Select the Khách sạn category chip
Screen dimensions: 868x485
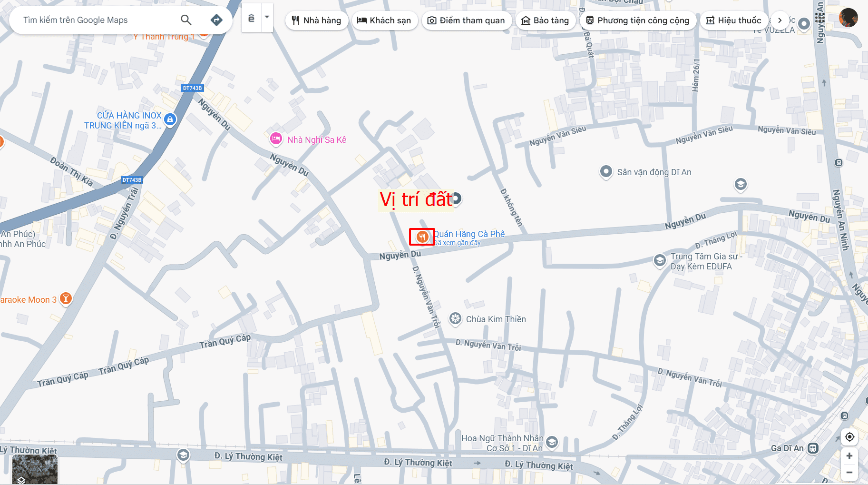[x=384, y=20]
